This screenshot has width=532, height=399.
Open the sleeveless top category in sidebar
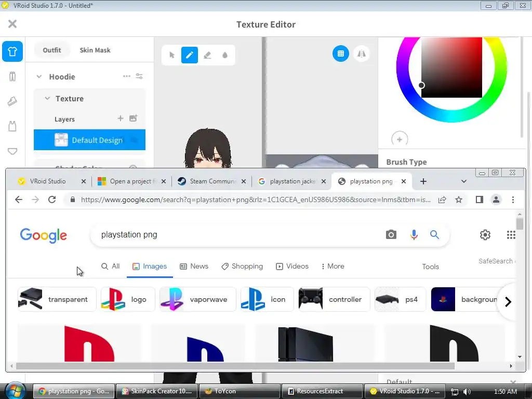[12, 126]
